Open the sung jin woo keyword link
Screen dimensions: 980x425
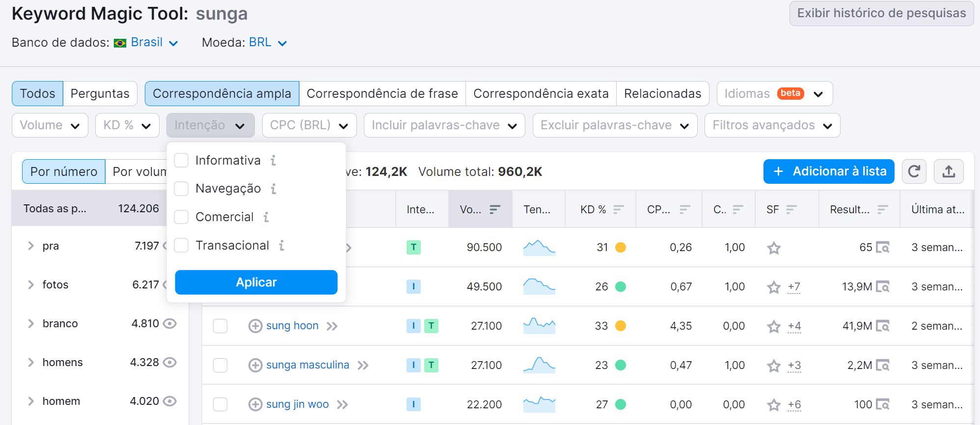coord(298,404)
